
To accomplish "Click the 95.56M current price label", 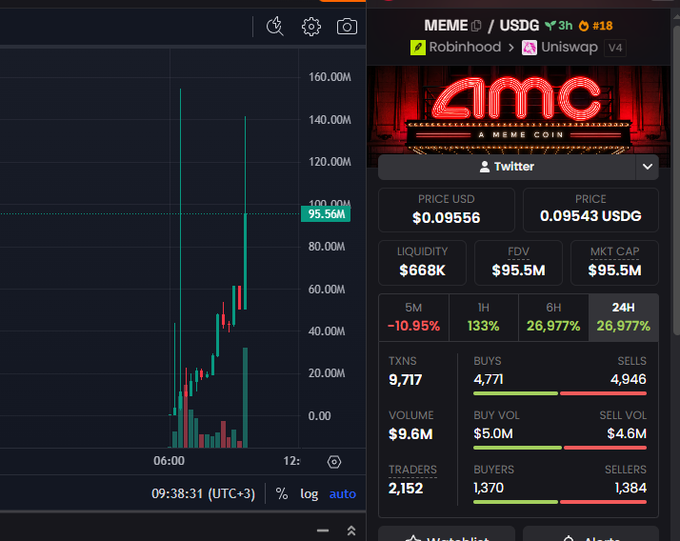I will pos(326,214).
